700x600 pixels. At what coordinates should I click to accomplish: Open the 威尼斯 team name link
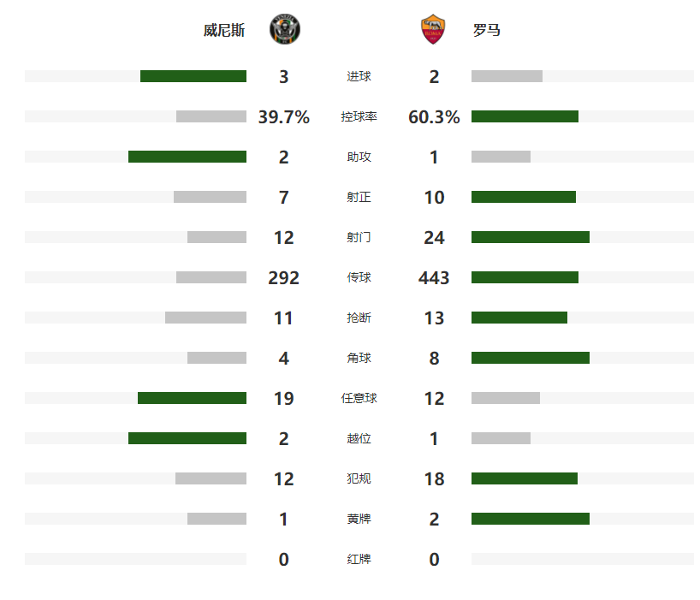point(224,30)
